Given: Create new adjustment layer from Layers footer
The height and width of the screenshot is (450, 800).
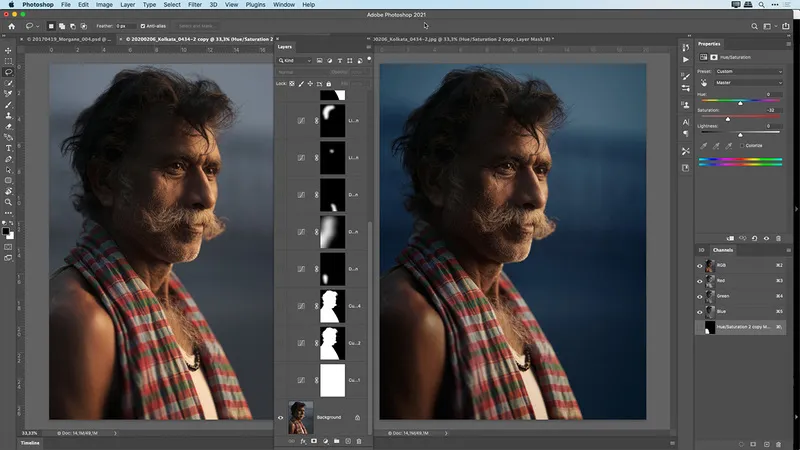Looking at the screenshot, I should (326, 441).
